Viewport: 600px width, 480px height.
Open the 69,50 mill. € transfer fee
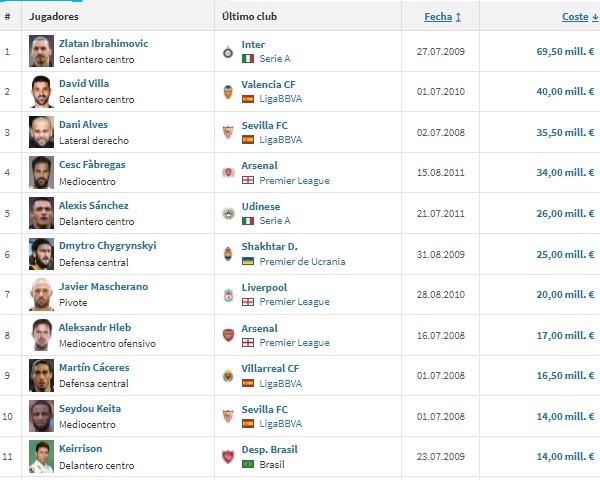pos(565,51)
